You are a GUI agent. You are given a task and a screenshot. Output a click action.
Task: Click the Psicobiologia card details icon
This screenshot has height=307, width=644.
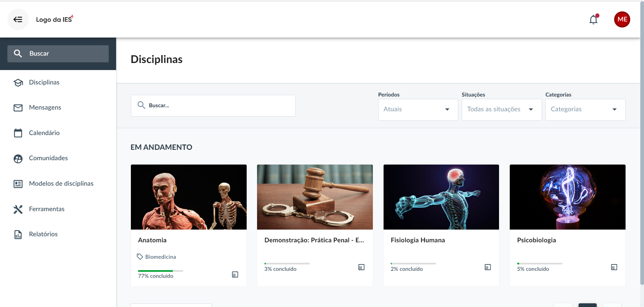[614, 267]
